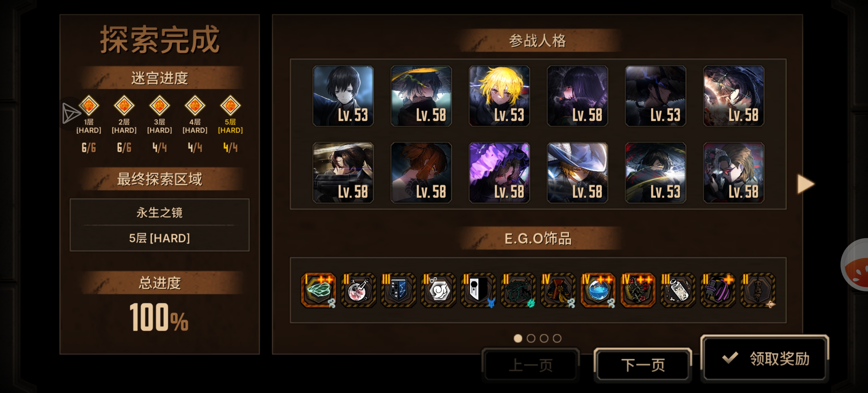Image resolution: width=868 pixels, height=393 pixels.
Task: Switch to the second page indicator dot
Action: [531, 338]
